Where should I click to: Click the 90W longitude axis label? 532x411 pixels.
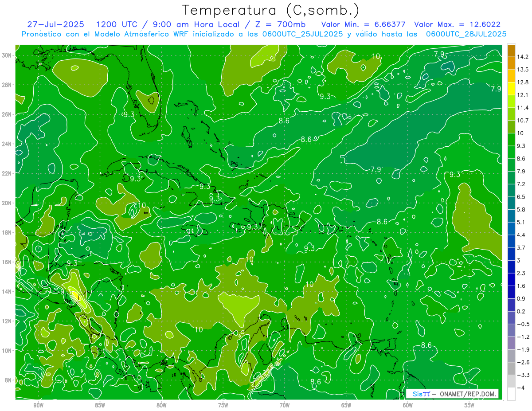(x=38, y=405)
